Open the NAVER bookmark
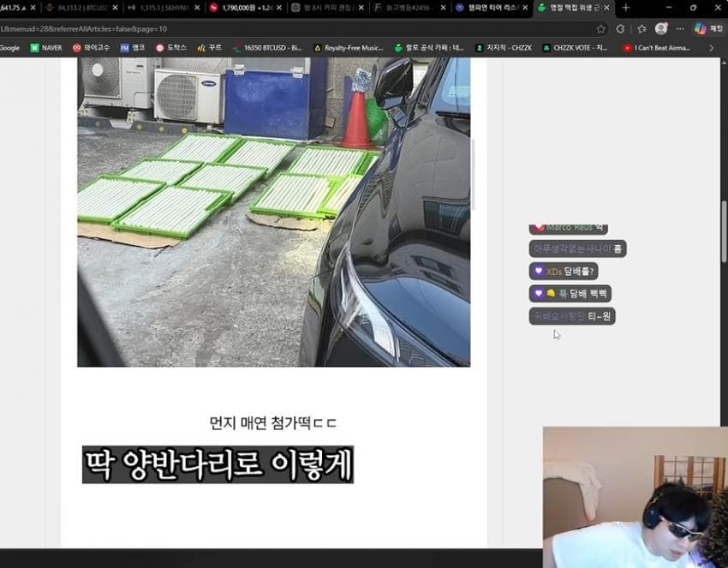Viewport: 728px width, 568px height. point(46,48)
